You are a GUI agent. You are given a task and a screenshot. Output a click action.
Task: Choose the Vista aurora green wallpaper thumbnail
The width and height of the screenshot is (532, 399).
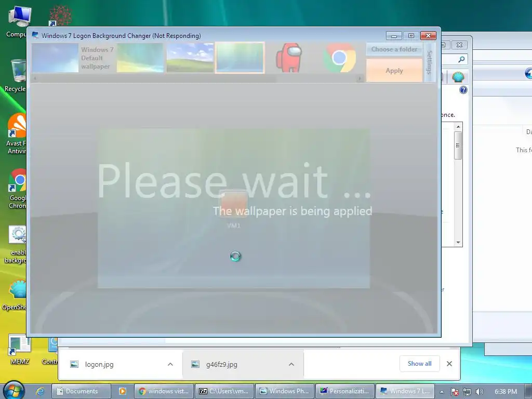tap(140, 58)
